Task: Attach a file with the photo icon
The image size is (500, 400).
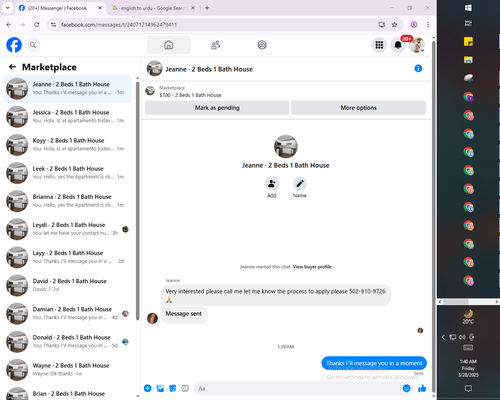Action: coord(160,388)
